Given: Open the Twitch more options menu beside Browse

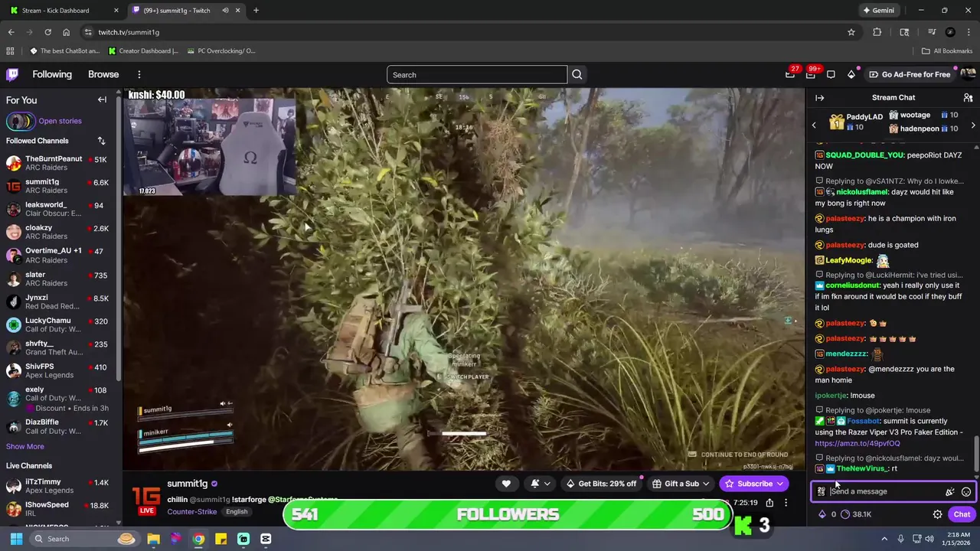Looking at the screenshot, I should (139, 74).
